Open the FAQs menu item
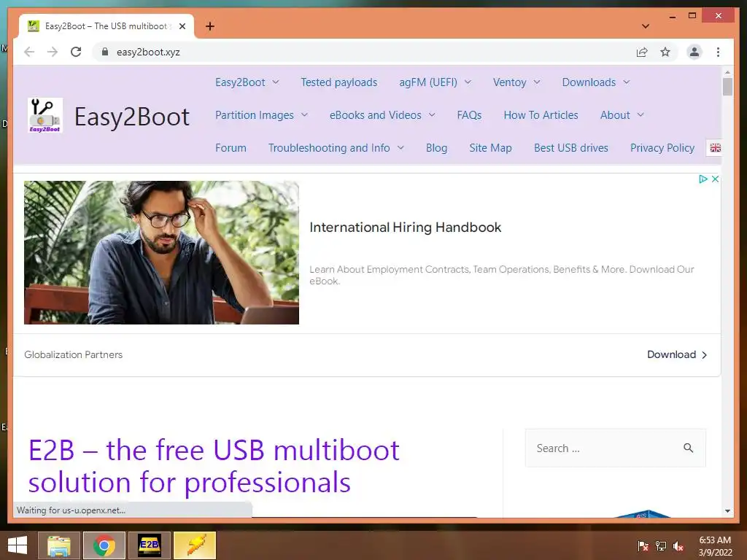The image size is (747, 560). 469,115
